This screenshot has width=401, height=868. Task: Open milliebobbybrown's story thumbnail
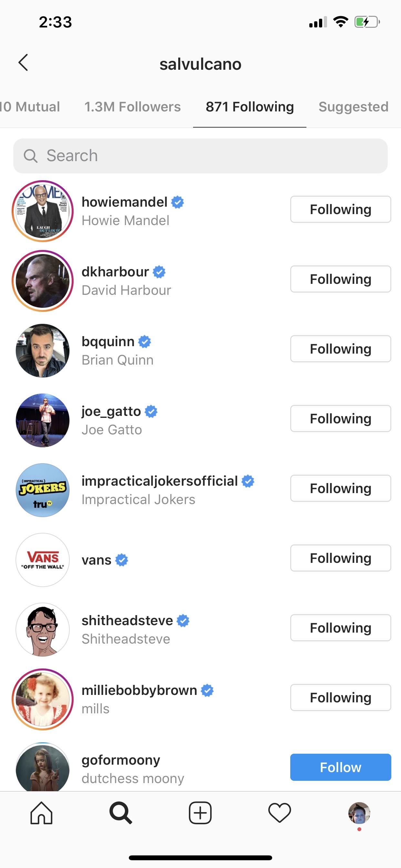pyautogui.click(x=43, y=699)
